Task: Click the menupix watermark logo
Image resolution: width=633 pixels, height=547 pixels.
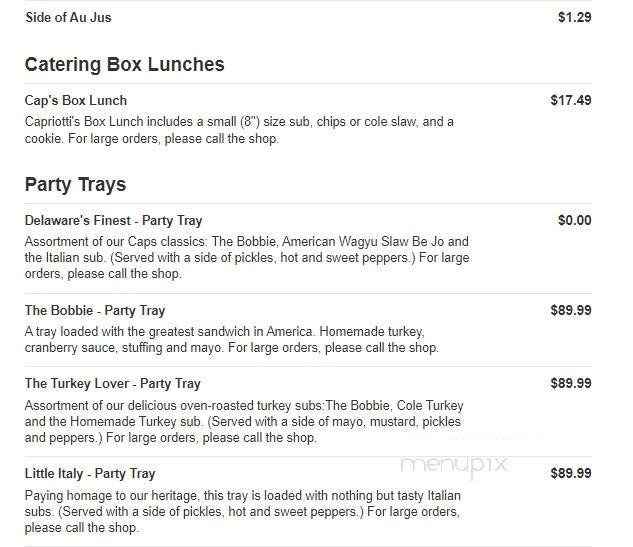Action: click(x=455, y=465)
